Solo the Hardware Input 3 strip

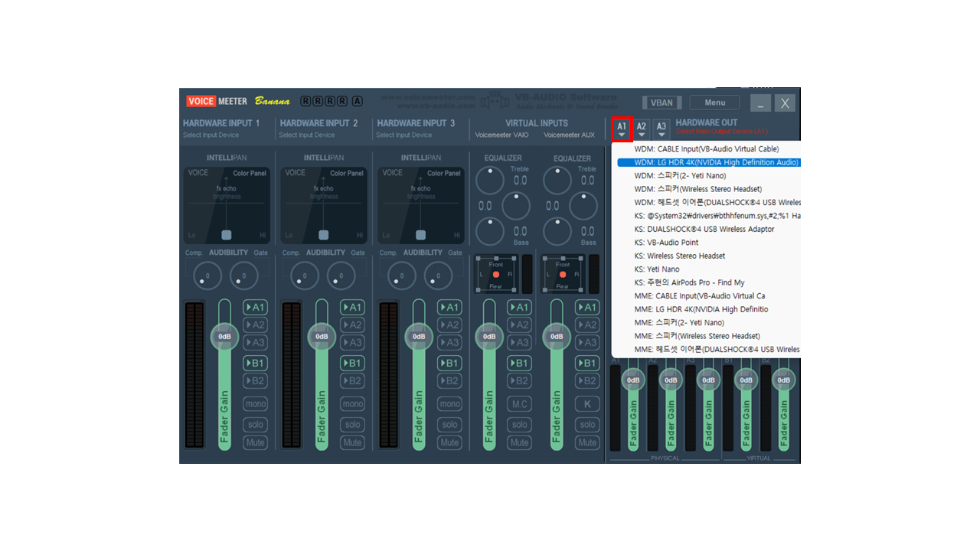(x=449, y=424)
